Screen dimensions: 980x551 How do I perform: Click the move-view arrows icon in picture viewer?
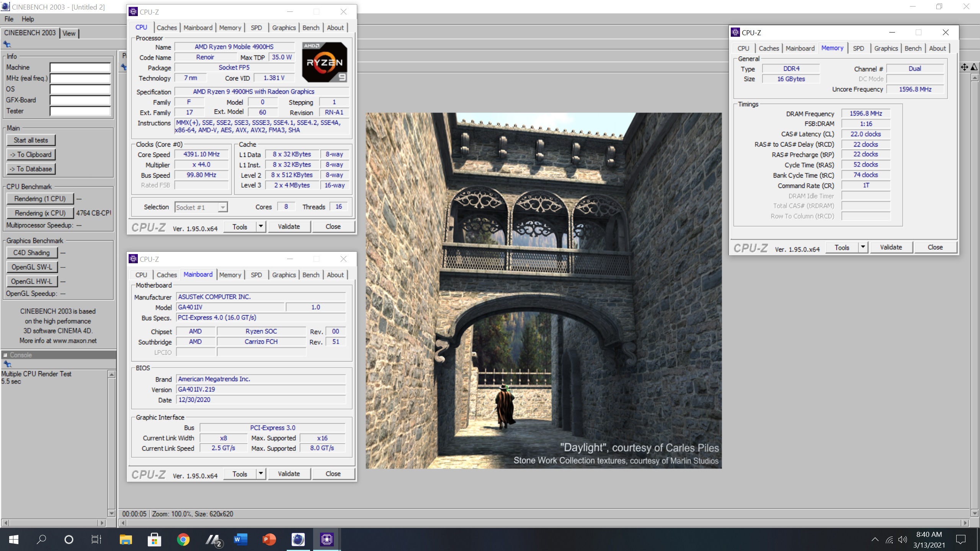click(964, 67)
